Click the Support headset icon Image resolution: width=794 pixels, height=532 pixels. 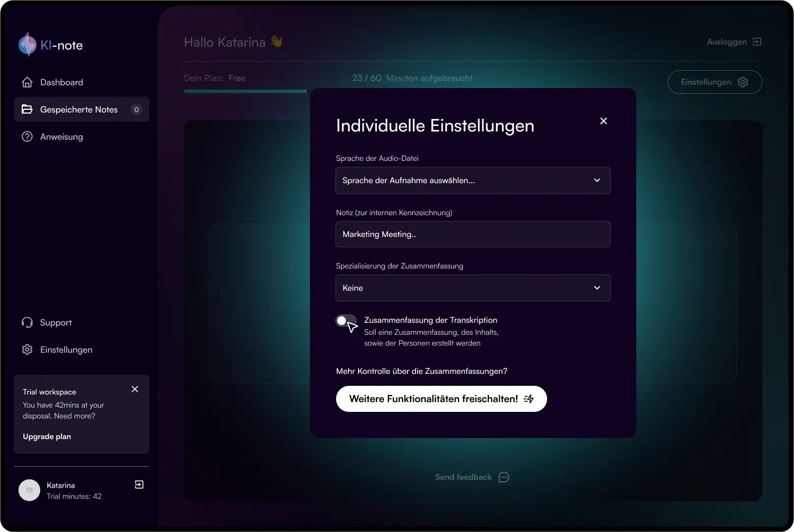coord(27,322)
